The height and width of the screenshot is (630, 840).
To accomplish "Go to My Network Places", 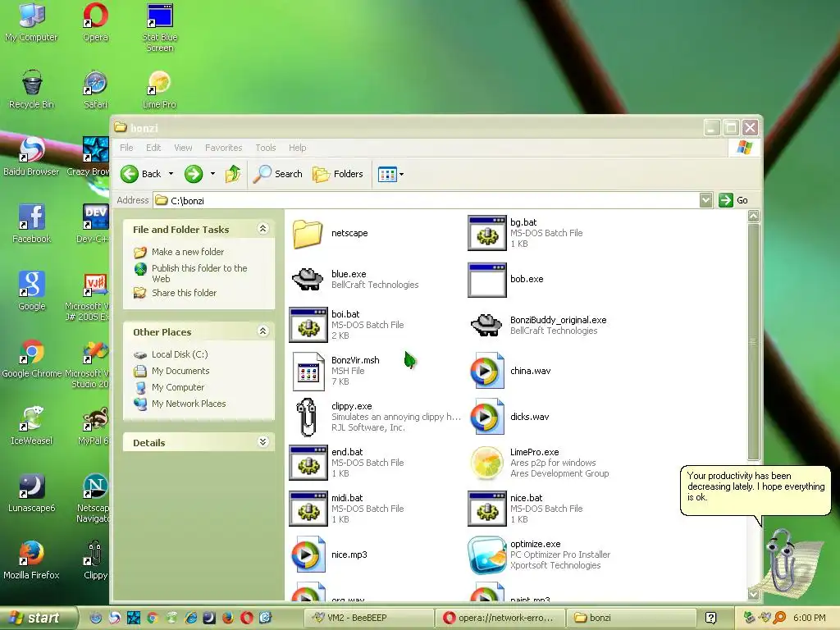I will [x=189, y=404].
